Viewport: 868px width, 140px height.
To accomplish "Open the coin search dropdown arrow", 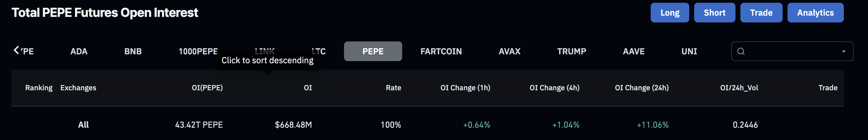I will pyautogui.click(x=844, y=51).
